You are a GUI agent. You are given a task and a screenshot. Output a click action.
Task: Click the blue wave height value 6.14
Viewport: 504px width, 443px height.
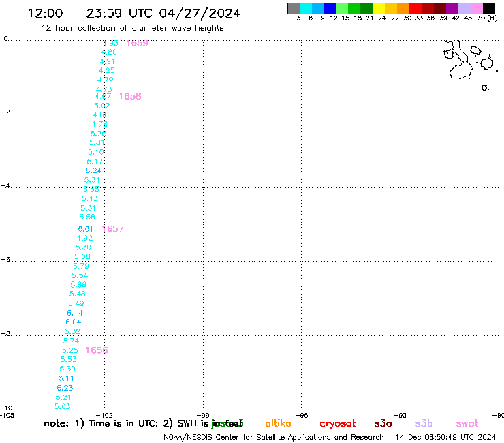click(74, 313)
